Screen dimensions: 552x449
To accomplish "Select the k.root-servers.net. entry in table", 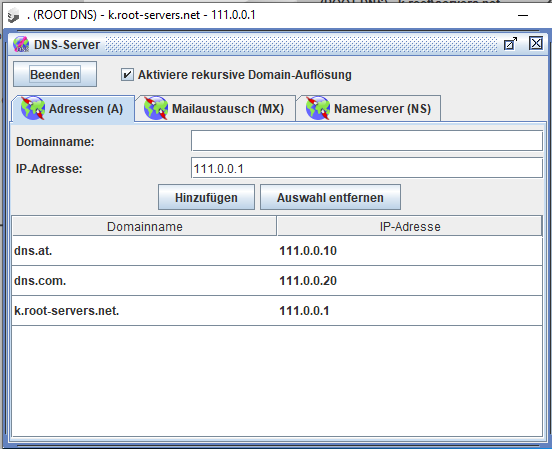I will (277, 311).
